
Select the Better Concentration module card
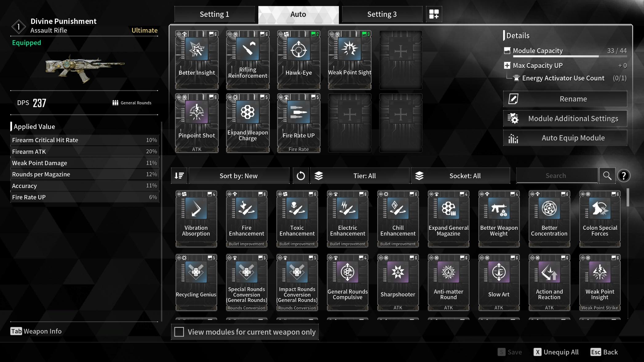click(x=549, y=218)
